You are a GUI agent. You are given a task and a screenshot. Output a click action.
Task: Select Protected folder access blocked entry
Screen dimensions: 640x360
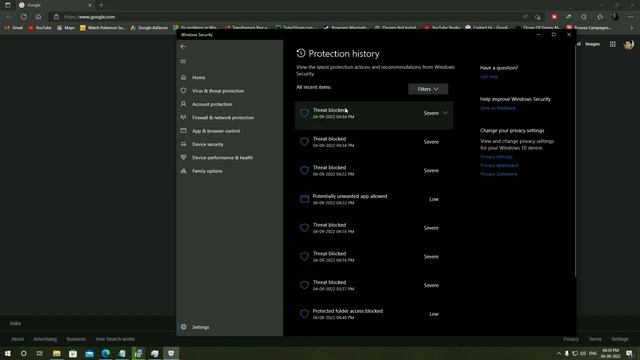coord(374,314)
